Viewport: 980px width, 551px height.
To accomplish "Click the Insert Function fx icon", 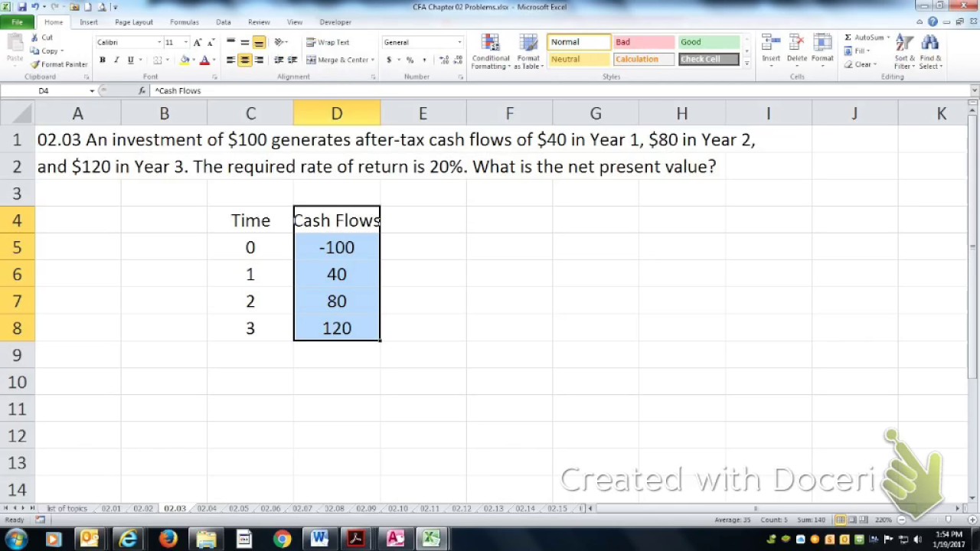I will coord(142,90).
